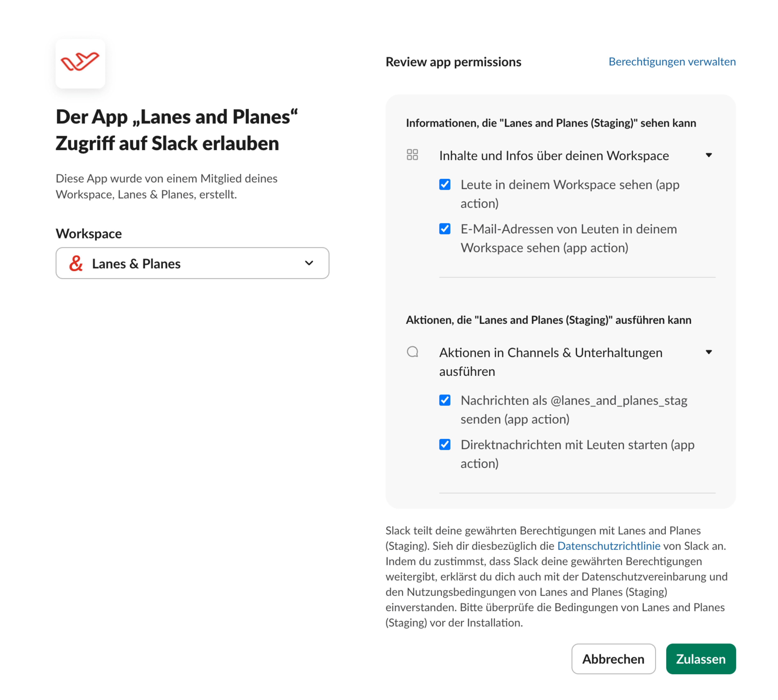The image size is (778, 700).
Task: Uncheck Leute in deinem Workspace sehen
Action: [x=445, y=185]
